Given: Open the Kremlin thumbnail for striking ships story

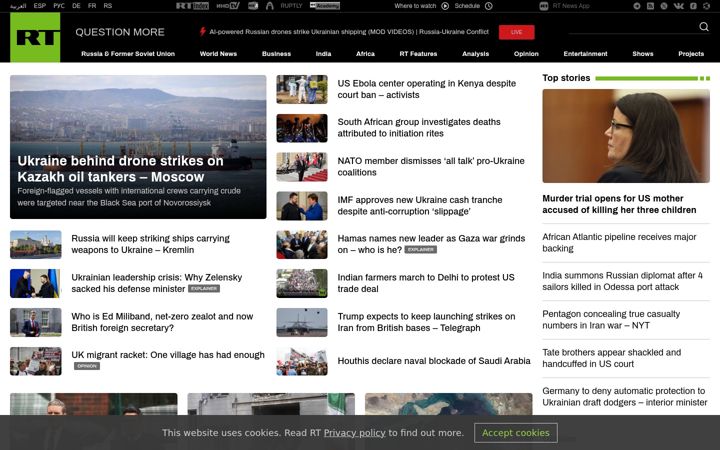Looking at the screenshot, I should 36,244.
